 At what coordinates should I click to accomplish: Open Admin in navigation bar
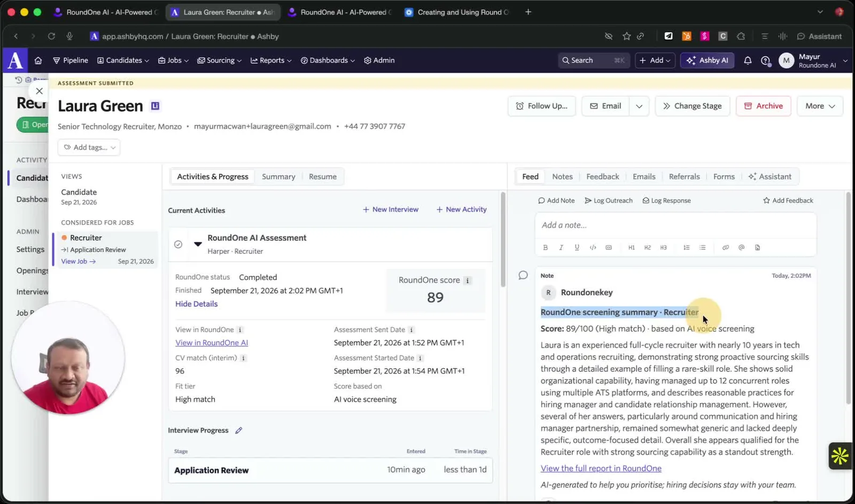[x=379, y=60]
